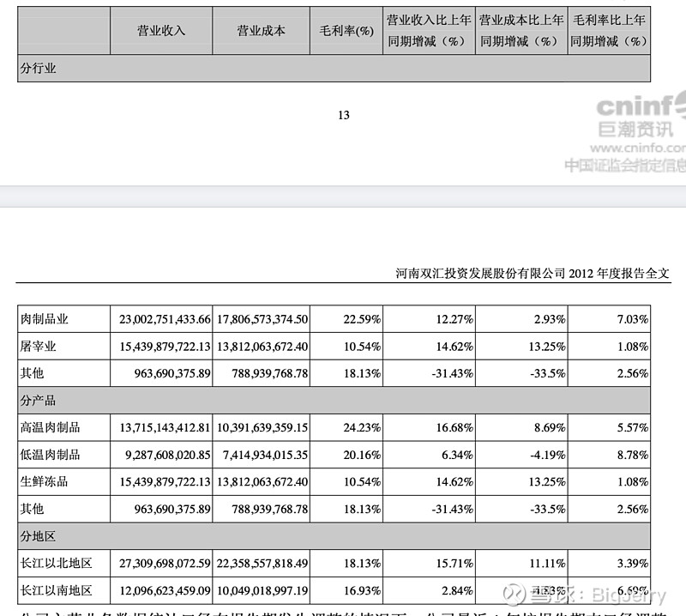Click 5.57% in the 高温肉制品 row

tap(633, 427)
